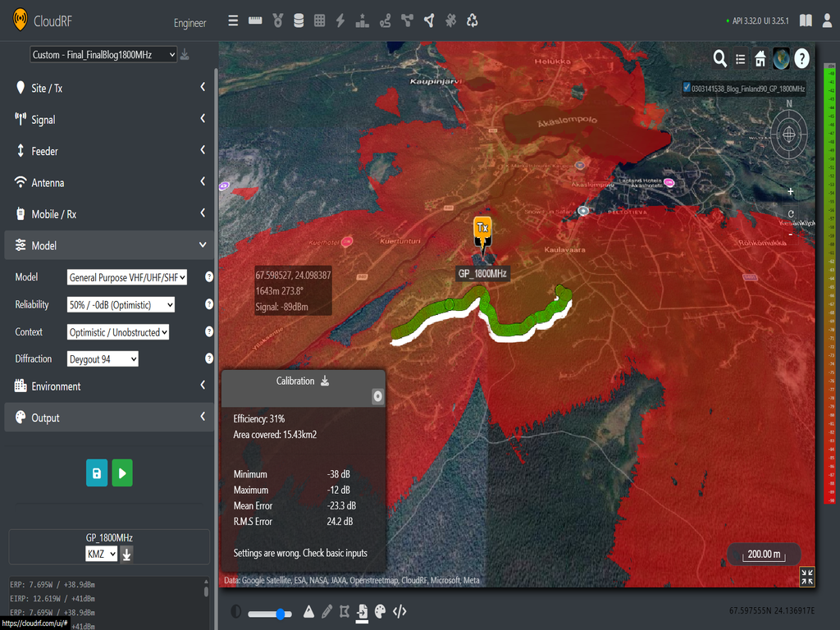The image size is (840, 630).
Task: Click the recycle icon in top toolbar
Action: point(472,21)
